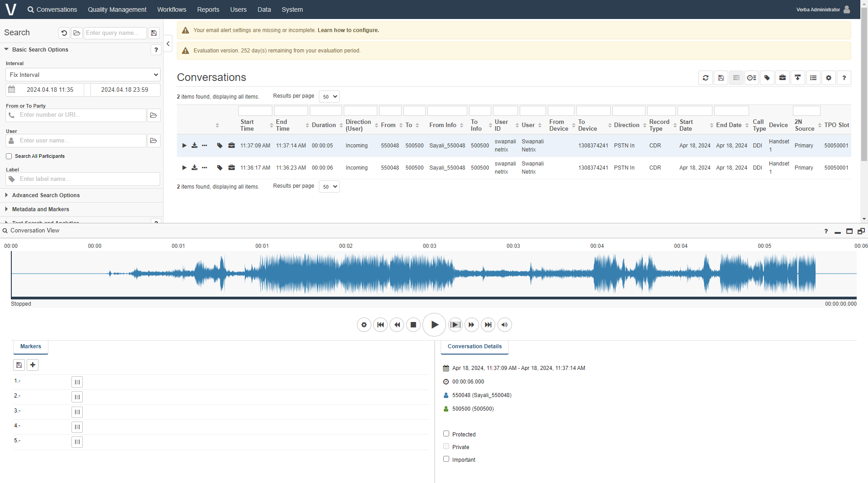Click the From or To Party number field

tap(76, 115)
